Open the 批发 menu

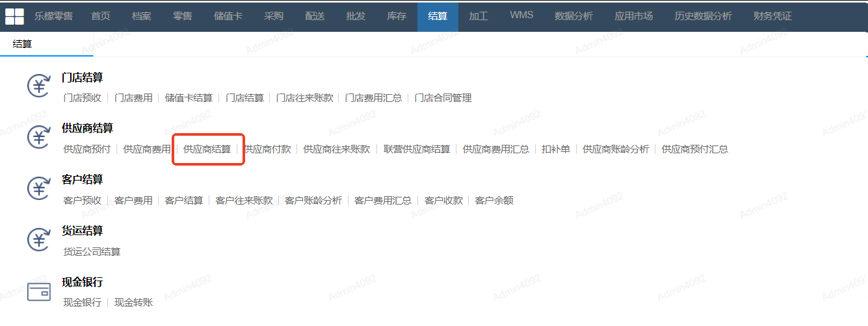pos(356,16)
